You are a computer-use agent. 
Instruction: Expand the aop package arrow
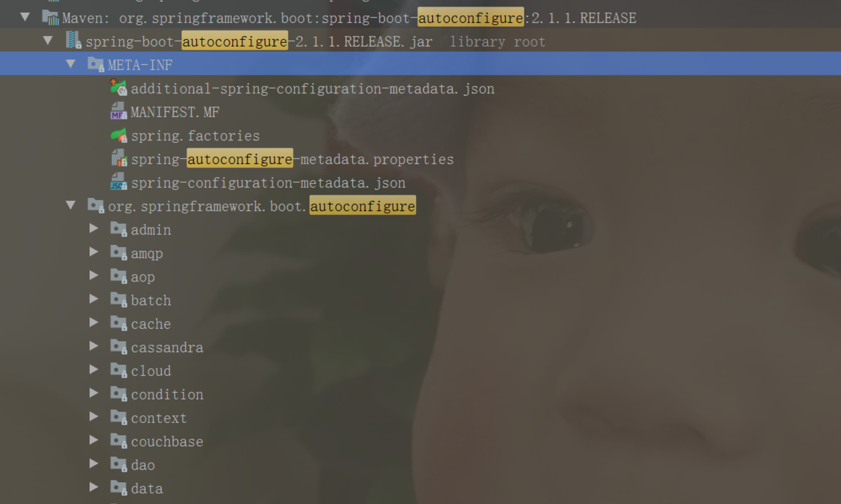[94, 275]
